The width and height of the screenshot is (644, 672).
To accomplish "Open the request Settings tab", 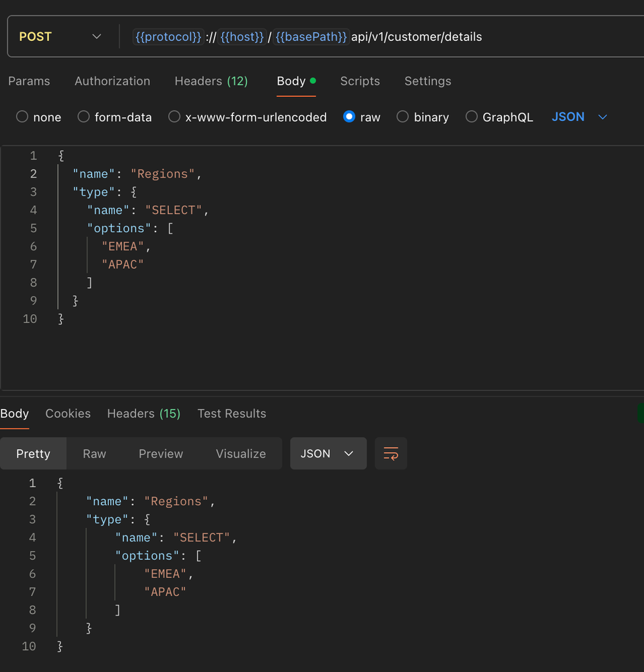I will (427, 81).
